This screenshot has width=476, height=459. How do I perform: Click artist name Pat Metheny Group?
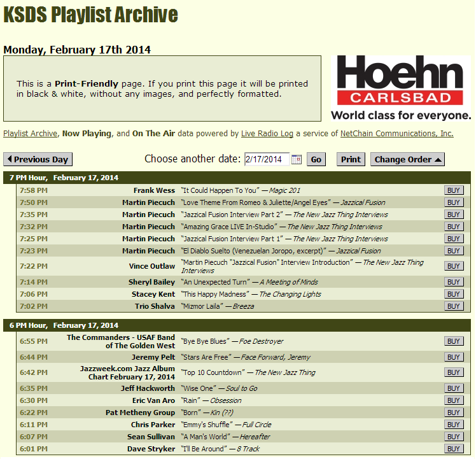tap(140, 413)
